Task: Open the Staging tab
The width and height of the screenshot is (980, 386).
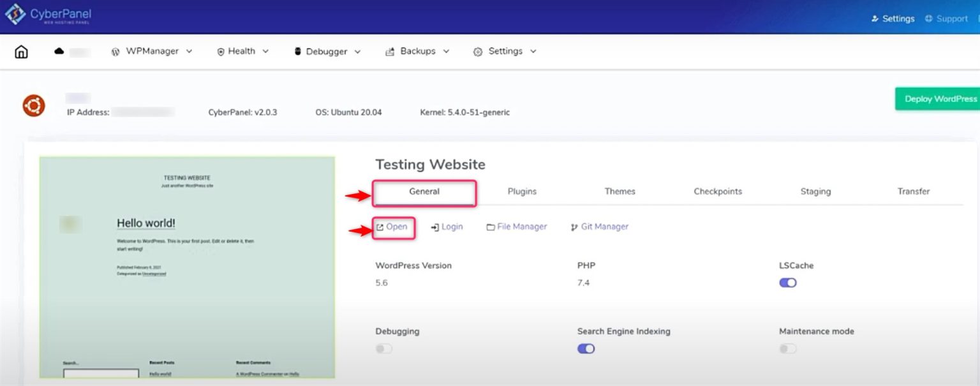Action: (x=815, y=191)
